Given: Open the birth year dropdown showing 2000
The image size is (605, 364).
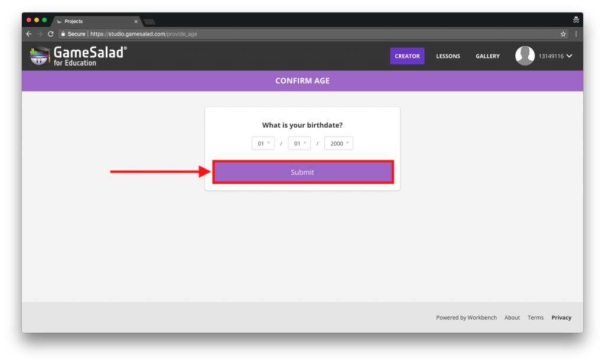Looking at the screenshot, I should tap(339, 143).
